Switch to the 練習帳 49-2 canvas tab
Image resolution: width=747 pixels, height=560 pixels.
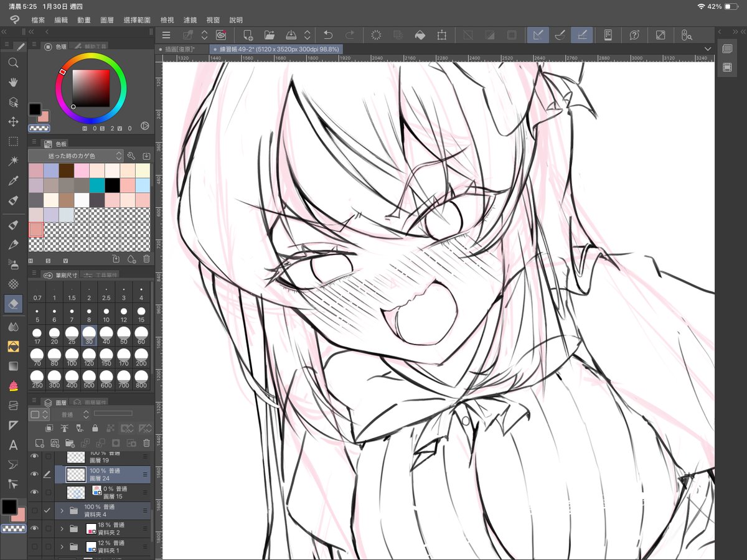coord(275,49)
